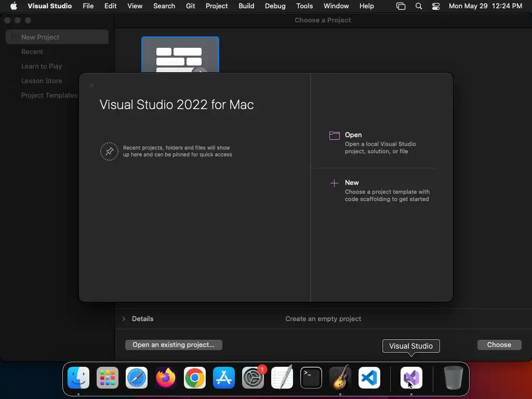532x399 pixels.
Task: Launch Safari from the dock
Action: pyautogui.click(x=137, y=378)
